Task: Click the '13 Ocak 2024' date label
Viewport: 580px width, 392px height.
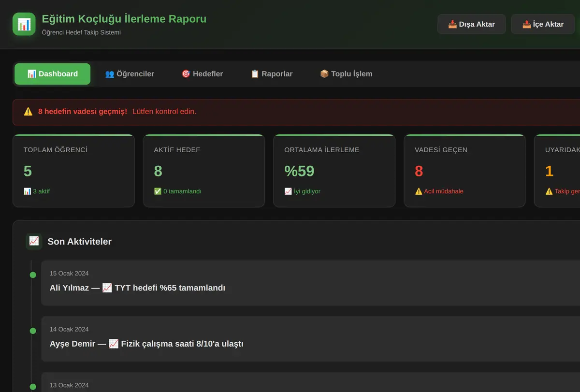Action: point(69,386)
